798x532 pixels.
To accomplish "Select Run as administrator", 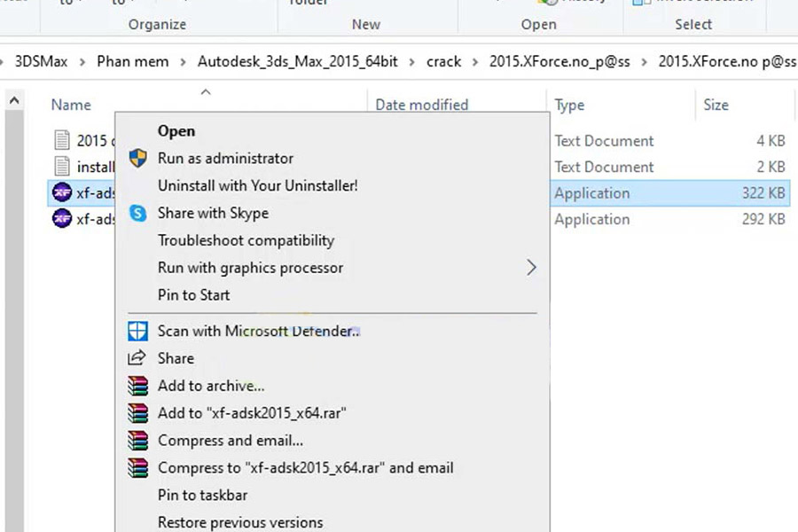I will click(x=225, y=159).
